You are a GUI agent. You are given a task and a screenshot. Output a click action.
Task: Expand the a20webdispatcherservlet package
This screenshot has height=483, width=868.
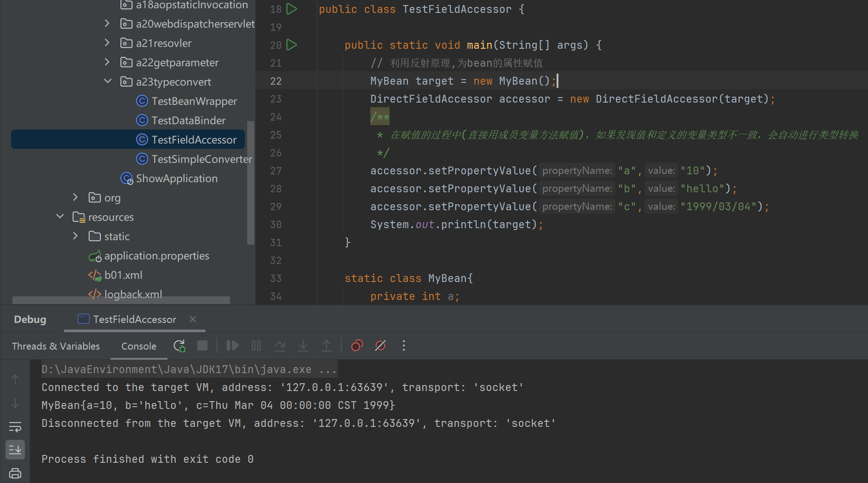click(x=107, y=23)
